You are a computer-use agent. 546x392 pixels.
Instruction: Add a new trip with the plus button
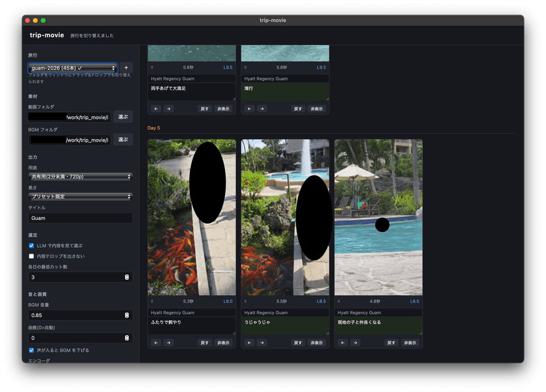click(x=126, y=68)
